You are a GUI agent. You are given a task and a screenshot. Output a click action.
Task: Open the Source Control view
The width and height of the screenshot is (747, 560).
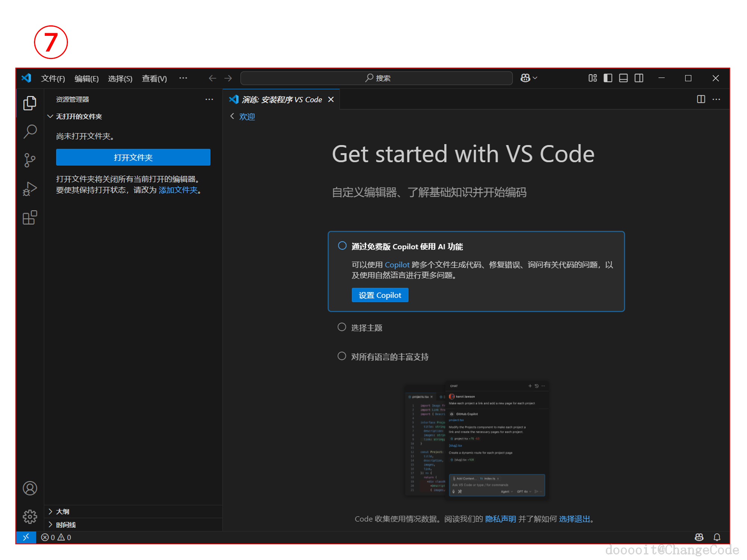(30, 160)
